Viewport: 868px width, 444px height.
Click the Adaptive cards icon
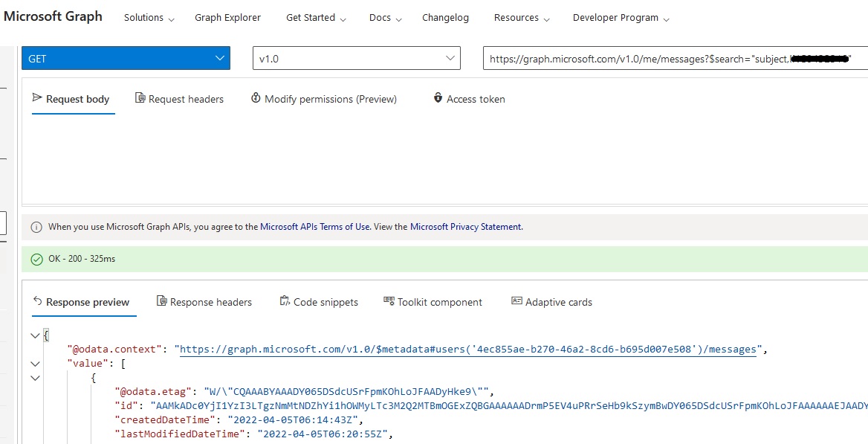click(516, 301)
